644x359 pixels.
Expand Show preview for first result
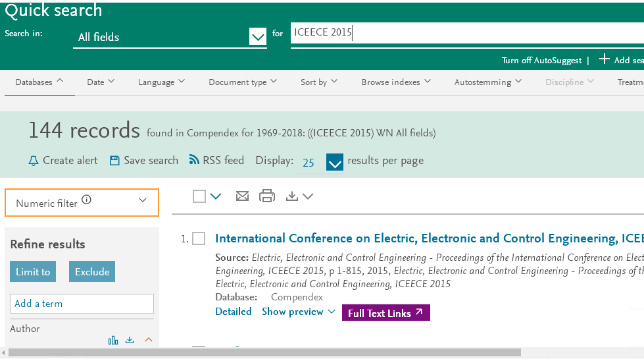299,312
